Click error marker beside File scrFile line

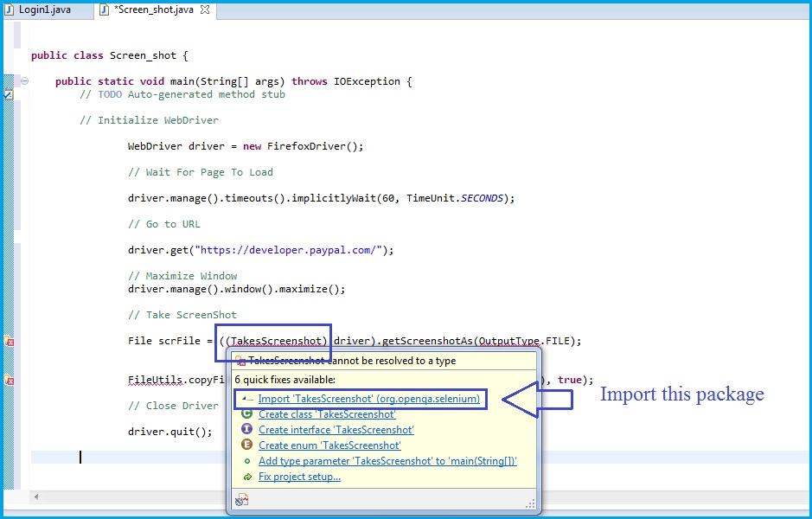point(9,341)
